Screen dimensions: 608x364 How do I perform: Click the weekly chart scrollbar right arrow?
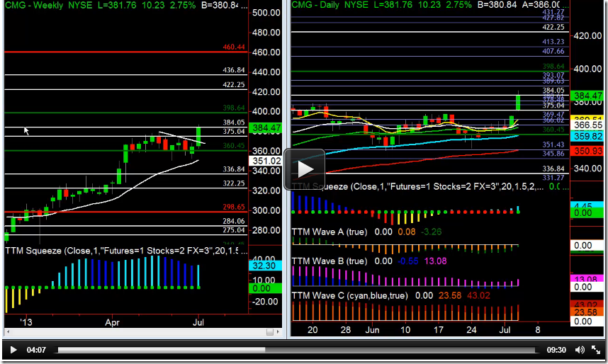point(278,332)
